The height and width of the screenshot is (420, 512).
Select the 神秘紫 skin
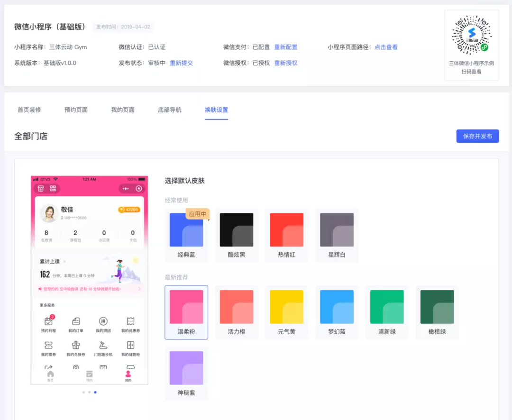pos(186,373)
